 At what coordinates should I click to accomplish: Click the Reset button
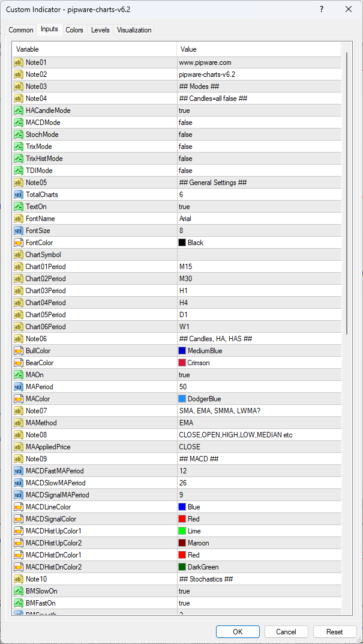point(334,631)
